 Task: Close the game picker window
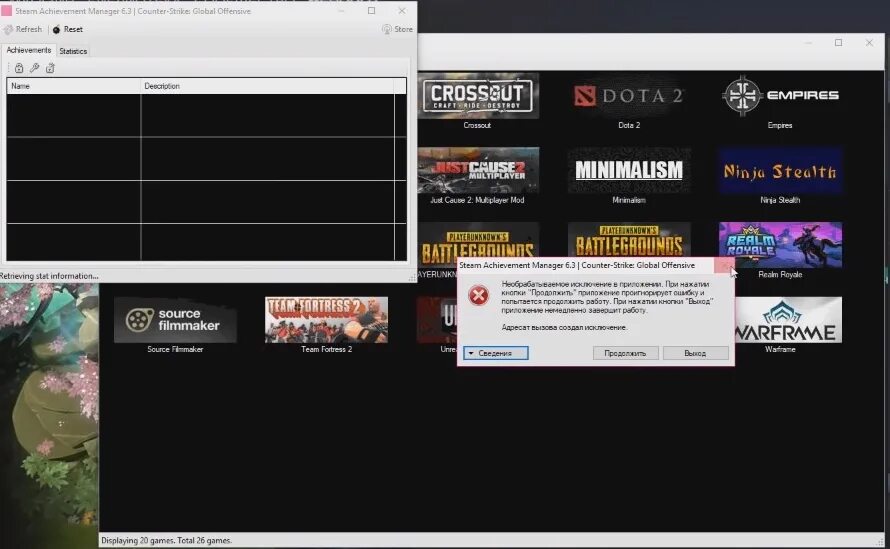[869, 43]
